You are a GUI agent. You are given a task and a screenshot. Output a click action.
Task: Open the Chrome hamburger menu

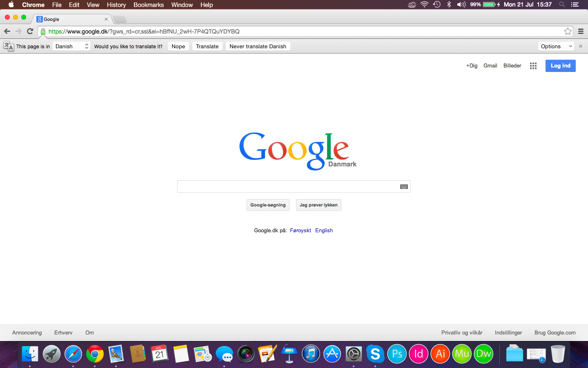[581, 31]
